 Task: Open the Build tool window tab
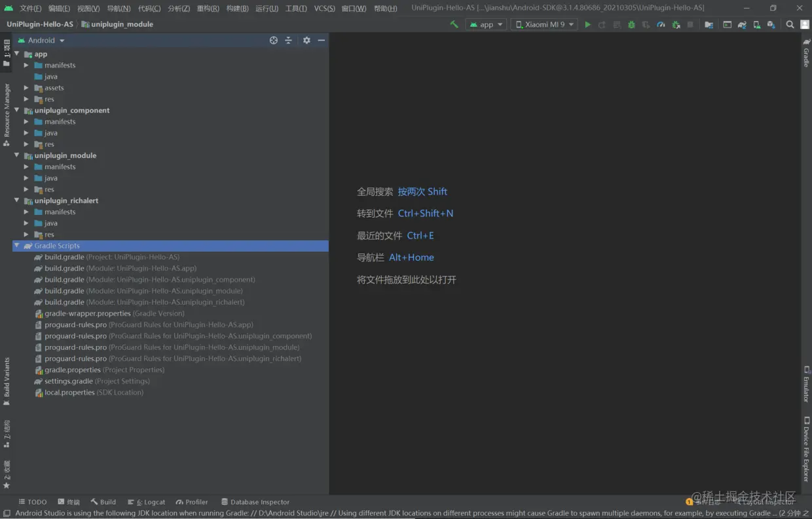click(103, 502)
